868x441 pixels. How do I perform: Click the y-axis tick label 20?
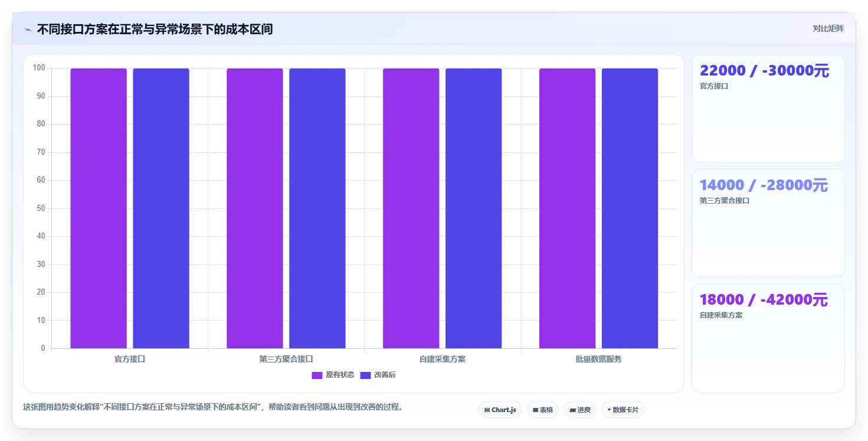coord(41,292)
